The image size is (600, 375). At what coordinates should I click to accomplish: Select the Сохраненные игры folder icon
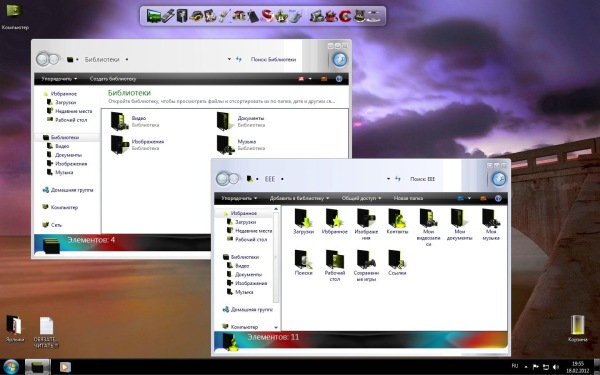tap(366, 266)
